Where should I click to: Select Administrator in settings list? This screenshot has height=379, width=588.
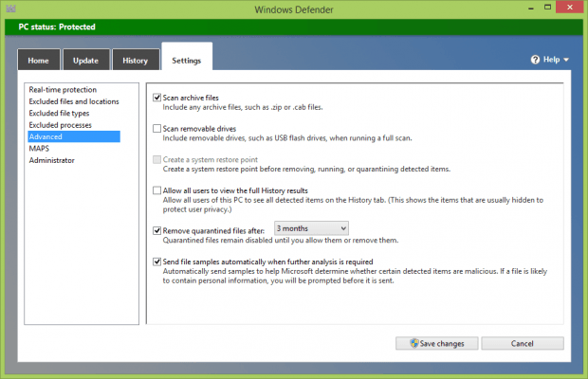(x=52, y=160)
